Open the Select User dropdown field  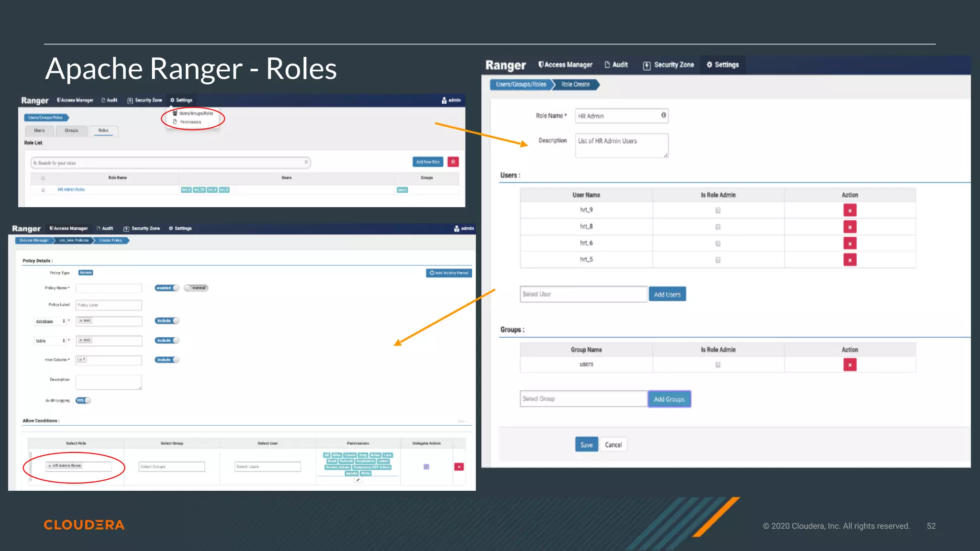tap(583, 294)
